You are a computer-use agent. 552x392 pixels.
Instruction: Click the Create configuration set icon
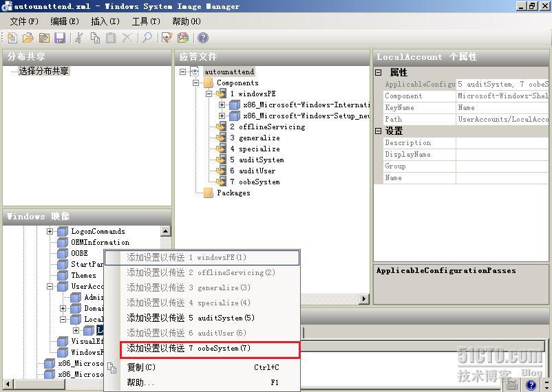coord(183,38)
